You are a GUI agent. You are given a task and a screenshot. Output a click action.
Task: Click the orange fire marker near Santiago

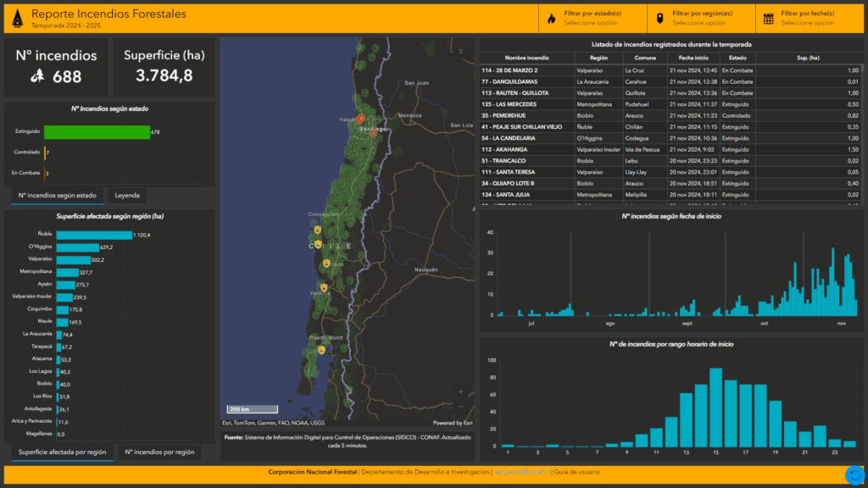(x=372, y=133)
